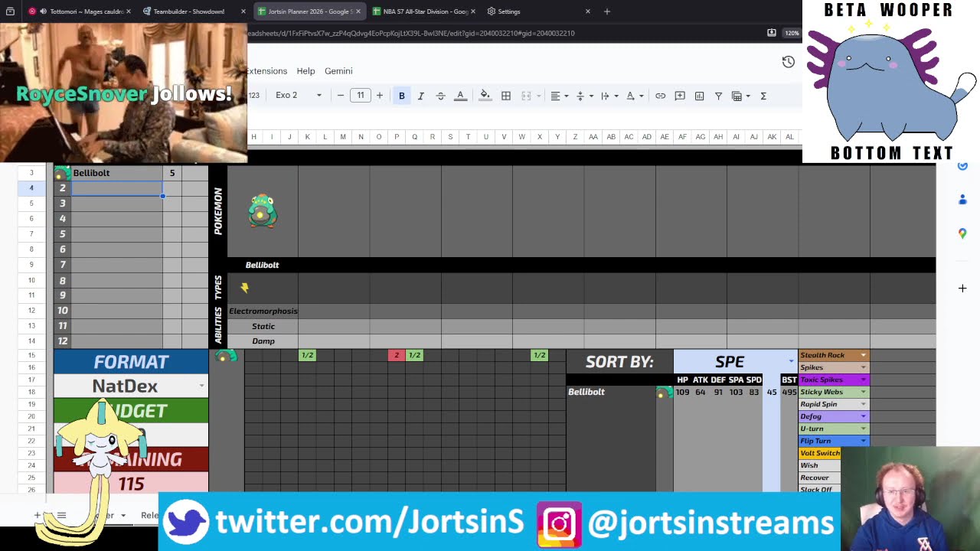Open the functions sigma menu
Image resolution: width=980 pixels, height=551 pixels.
[x=763, y=96]
